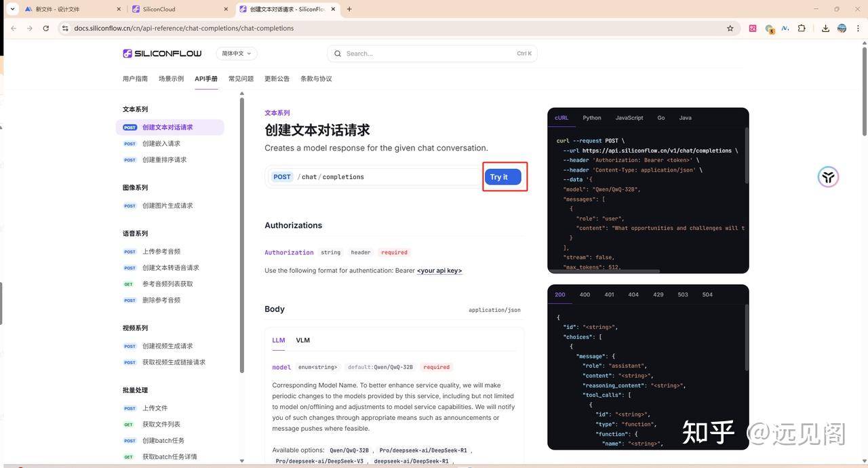Image resolution: width=868 pixels, height=468 pixels.
Task: Click the Search input field
Action: [432, 54]
